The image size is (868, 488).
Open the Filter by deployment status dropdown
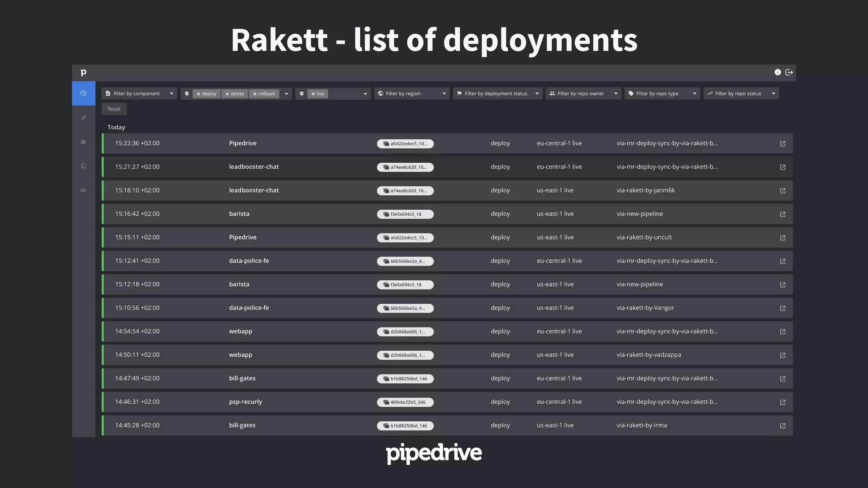tap(498, 94)
